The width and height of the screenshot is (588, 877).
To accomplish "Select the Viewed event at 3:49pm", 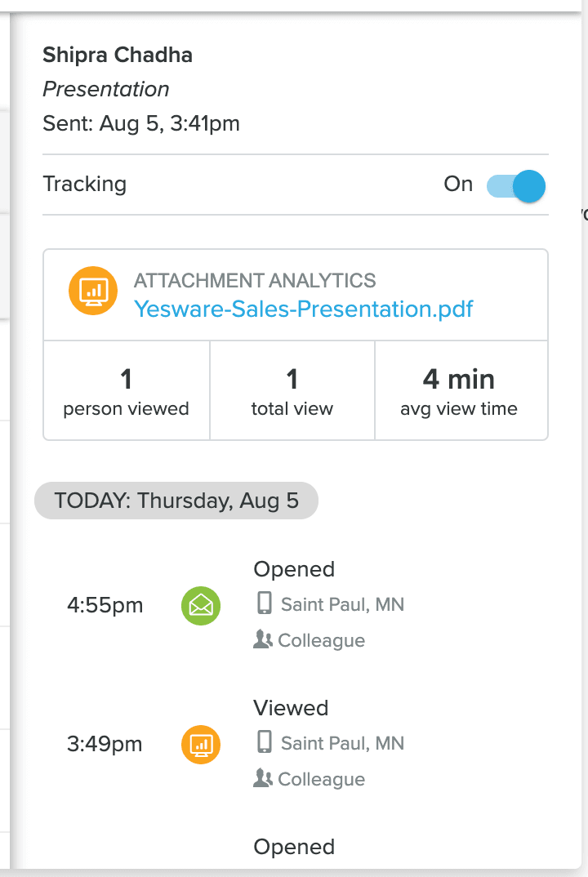I will tap(291, 708).
